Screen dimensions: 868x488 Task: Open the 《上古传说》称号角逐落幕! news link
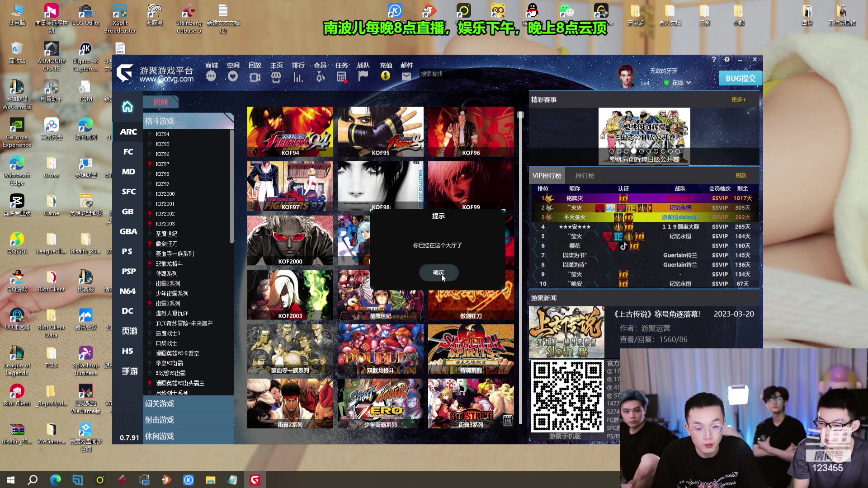point(657,314)
